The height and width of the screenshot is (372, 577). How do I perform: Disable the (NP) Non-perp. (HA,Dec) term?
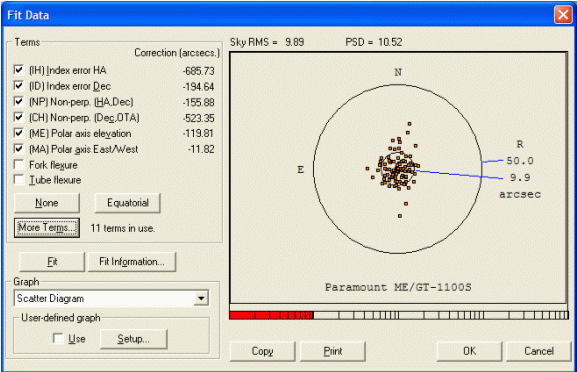18,101
